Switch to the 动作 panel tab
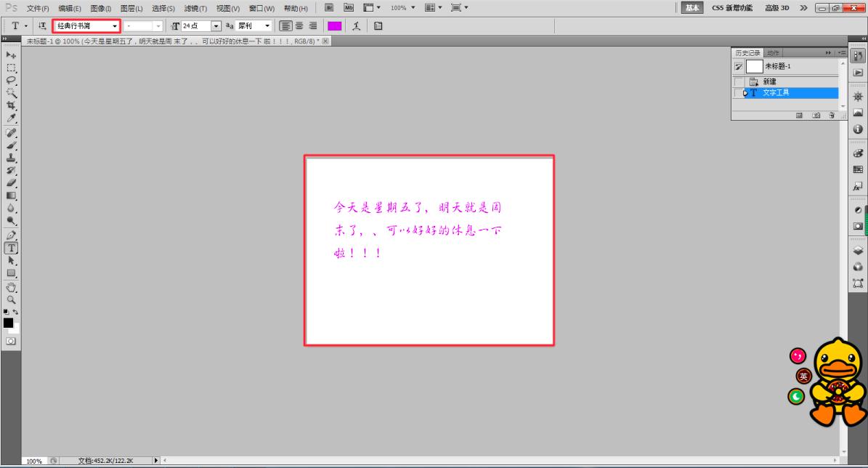 coord(771,52)
